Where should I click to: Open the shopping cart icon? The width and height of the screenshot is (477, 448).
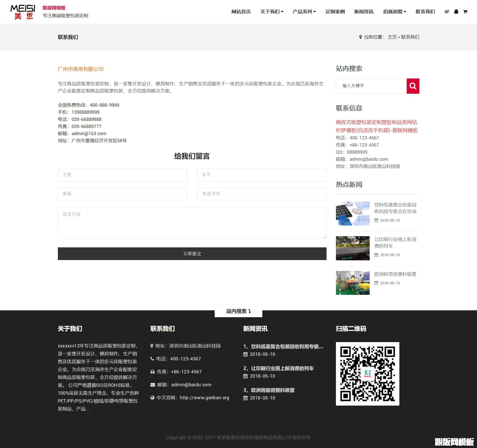(465, 12)
